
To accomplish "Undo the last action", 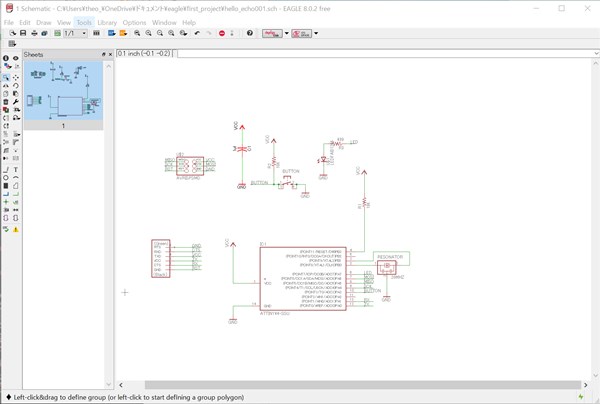I will [x=197, y=33].
